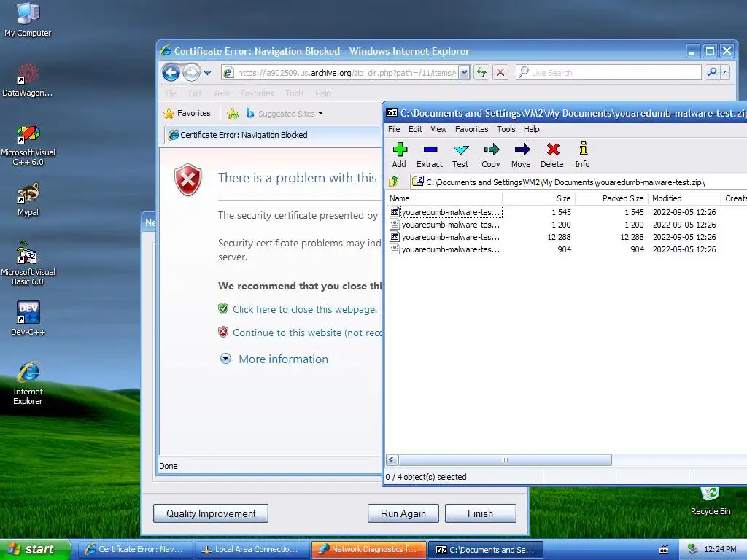Expand the Suggested Sites dropdown
The height and width of the screenshot is (560, 747).
pyautogui.click(x=321, y=114)
